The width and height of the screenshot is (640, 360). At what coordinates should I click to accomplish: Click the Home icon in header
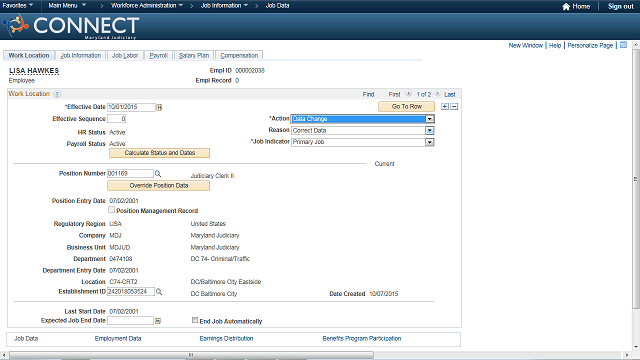coord(566,7)
